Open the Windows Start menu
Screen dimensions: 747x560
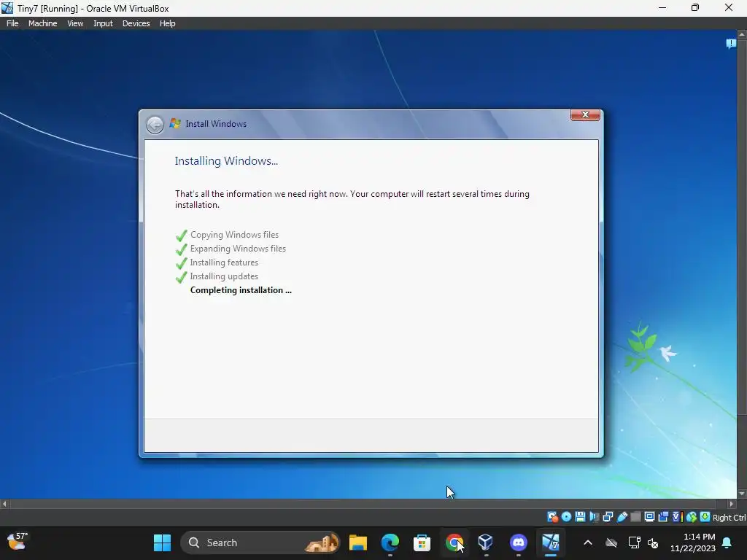(x=162, y=542)
